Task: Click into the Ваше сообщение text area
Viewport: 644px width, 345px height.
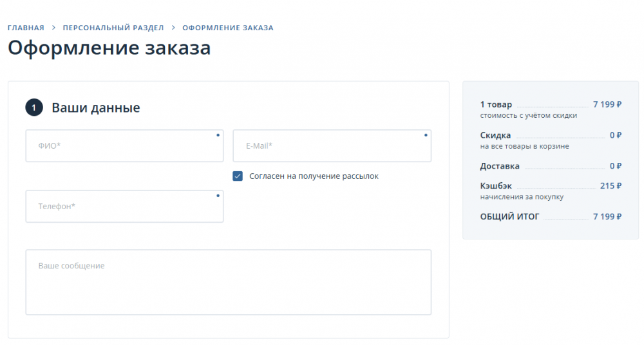Action: point(229,282)
